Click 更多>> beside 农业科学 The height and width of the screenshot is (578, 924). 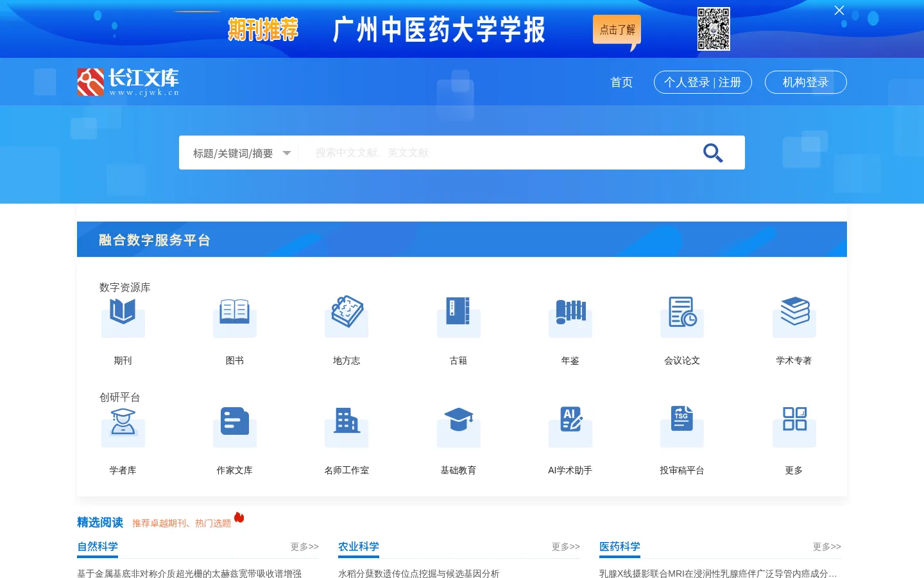point(566,547)
